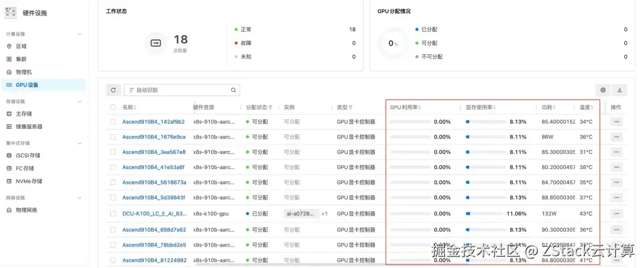Click the magnifier search icon

click(233, 90)
